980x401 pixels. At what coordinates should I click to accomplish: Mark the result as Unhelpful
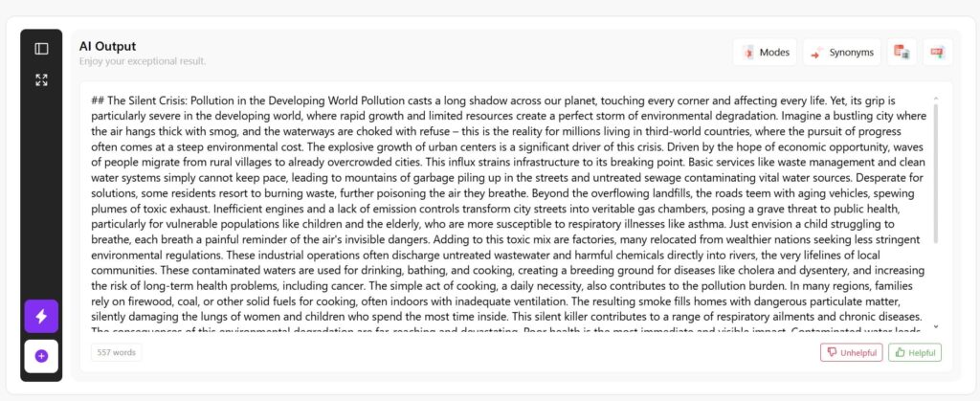point(851,352)
